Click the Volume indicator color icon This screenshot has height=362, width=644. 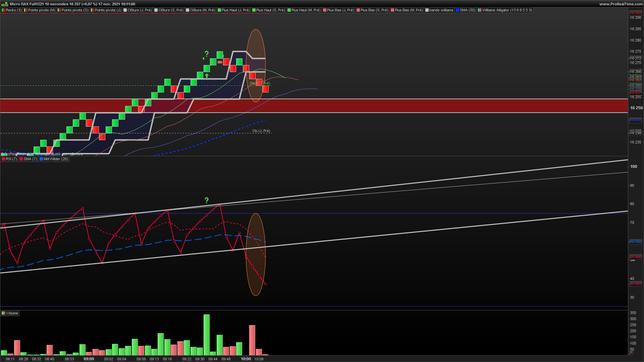(3, 313)
